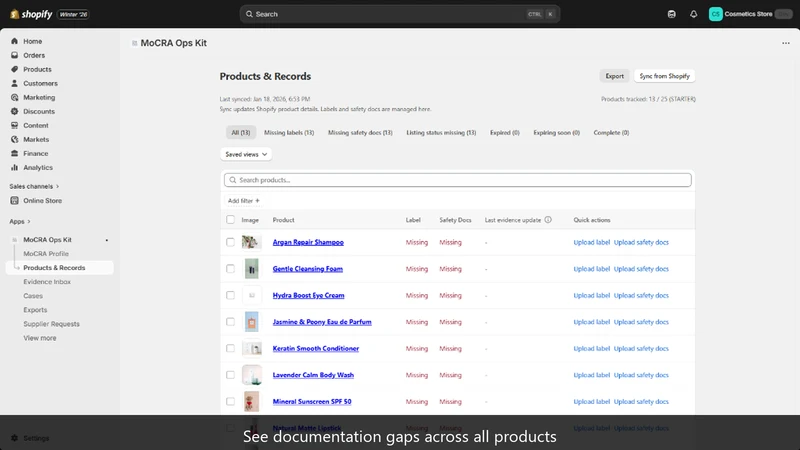The width and height of the screenshot is (800, 450).
Task: Click the sidekick icon beside the bell
Action: [671, 14]
